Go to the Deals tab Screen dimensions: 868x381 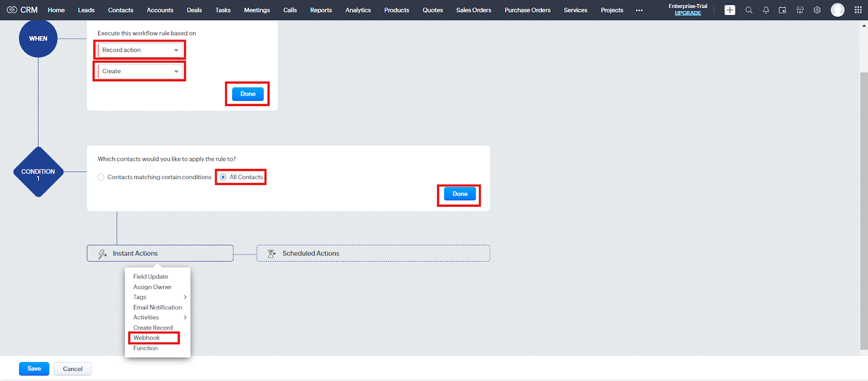(194, 10)
